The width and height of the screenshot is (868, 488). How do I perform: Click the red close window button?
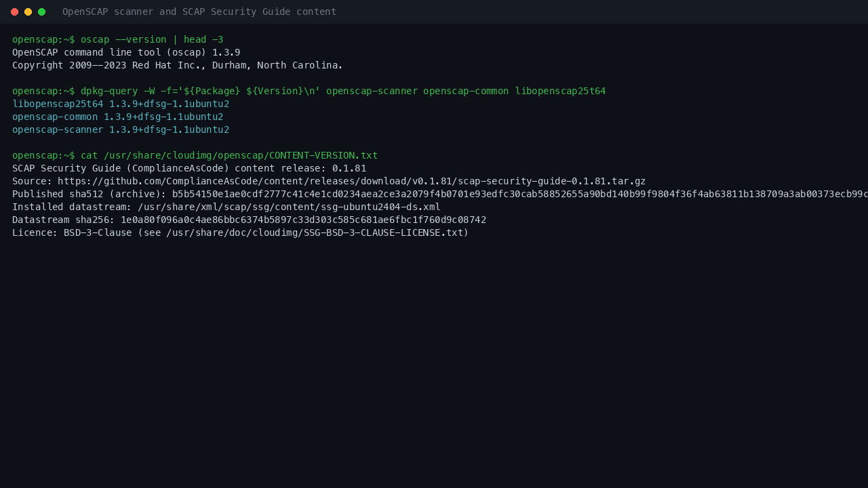(x=14, y=12)
